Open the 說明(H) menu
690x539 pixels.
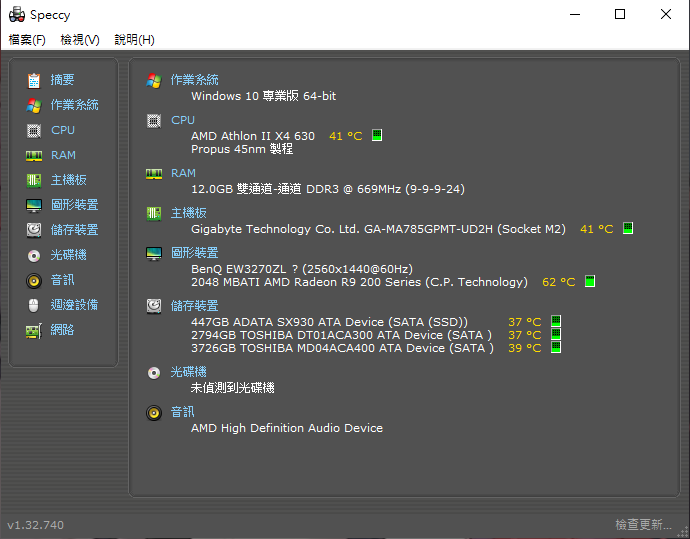point(134,40)
